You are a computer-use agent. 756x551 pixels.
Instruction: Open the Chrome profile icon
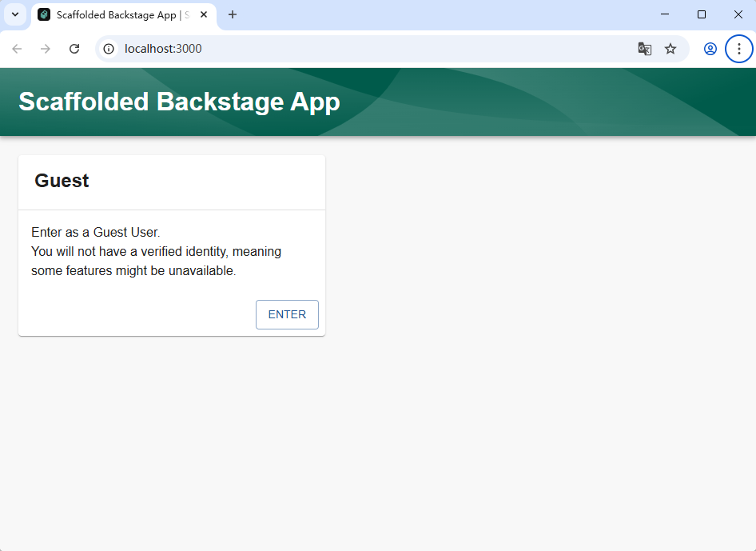pos(710,49)
